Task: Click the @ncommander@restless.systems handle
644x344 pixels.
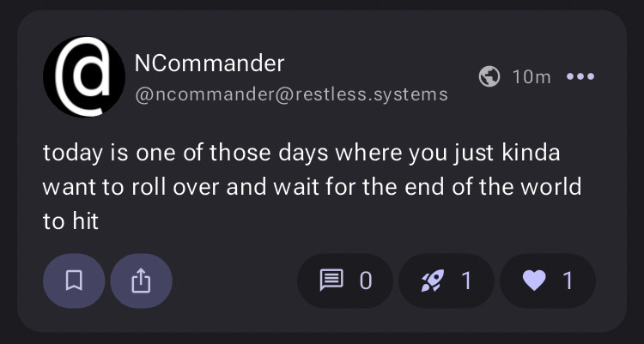Action: pos(291,94)
